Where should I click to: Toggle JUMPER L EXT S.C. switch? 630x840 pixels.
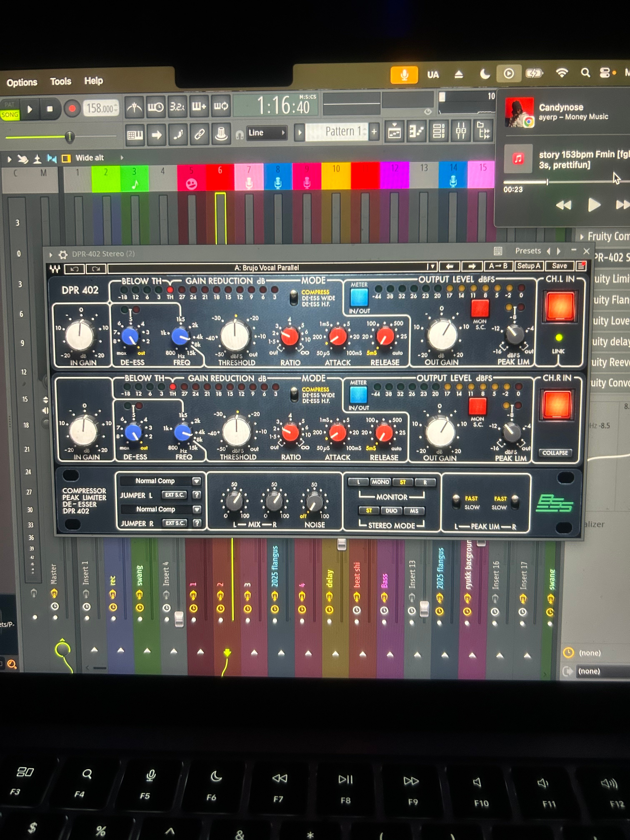pos(174,495)
